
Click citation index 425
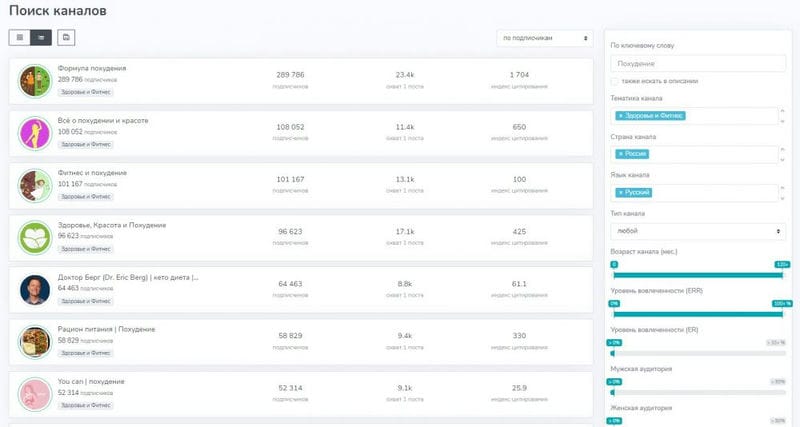519,232
